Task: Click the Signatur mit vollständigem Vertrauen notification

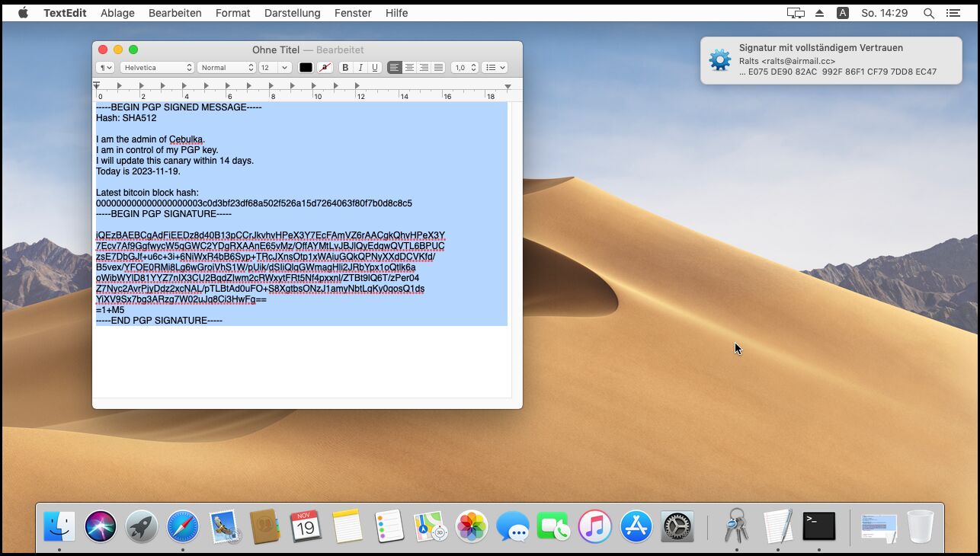Action: pos(831,60)
